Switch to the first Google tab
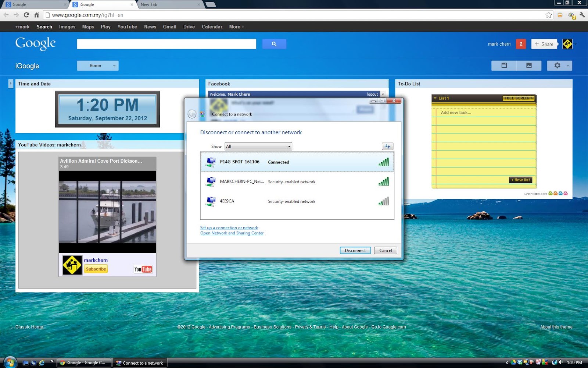 (36, 4)
